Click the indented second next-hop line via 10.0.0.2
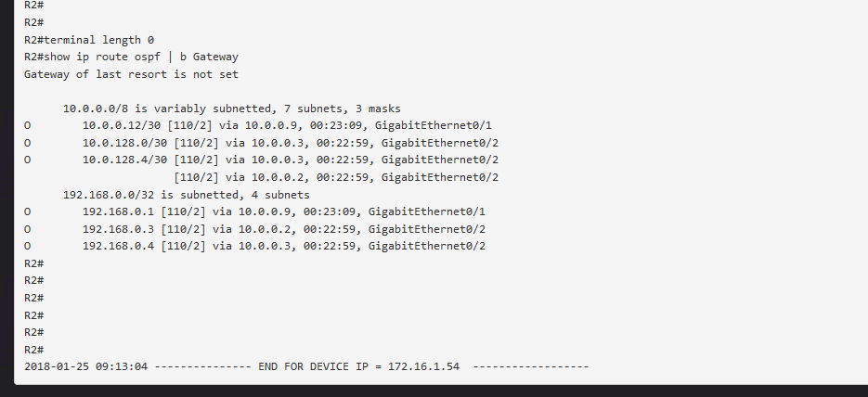Screen dimensions: 868x397 [x=336, y=177]
